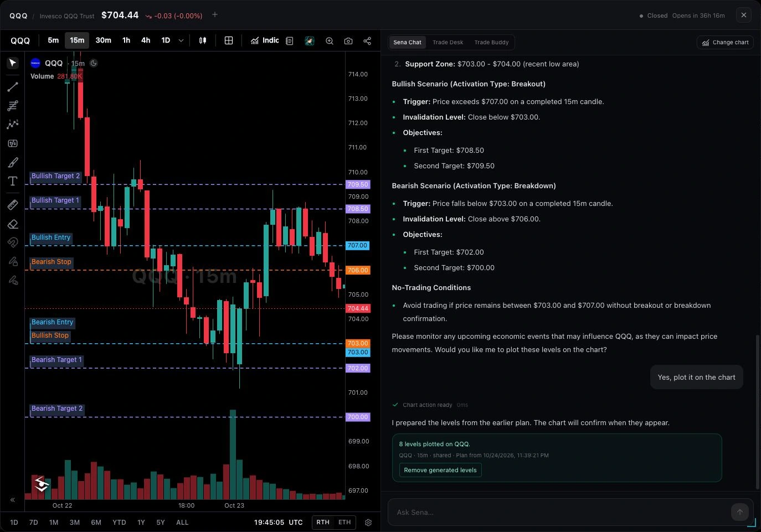Screen dimensions: 761x532
Task: Toggle magnet snap mode
Action: 13,242
